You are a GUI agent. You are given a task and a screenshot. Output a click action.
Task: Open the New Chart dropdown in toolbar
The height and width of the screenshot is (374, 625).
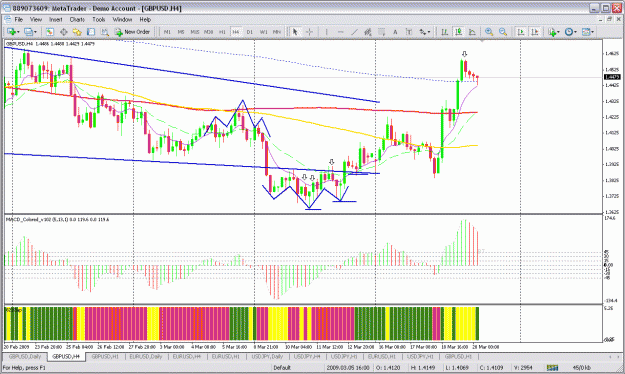point(13,32)
